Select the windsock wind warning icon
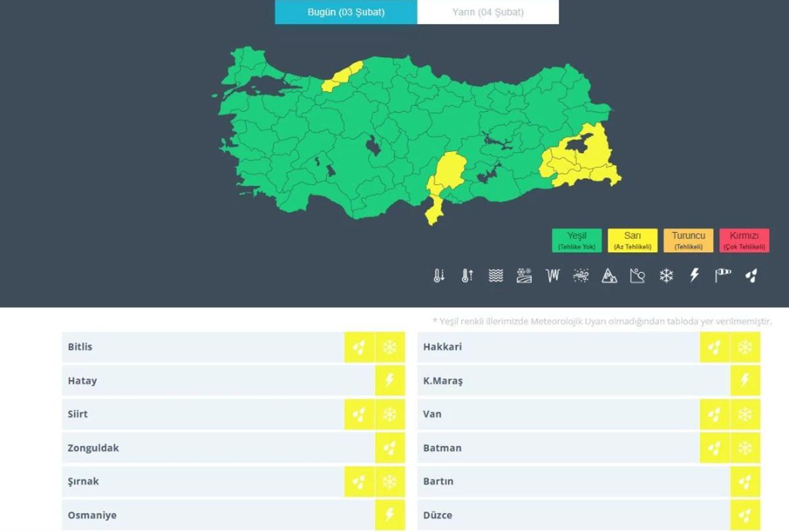 click(723, 276)
